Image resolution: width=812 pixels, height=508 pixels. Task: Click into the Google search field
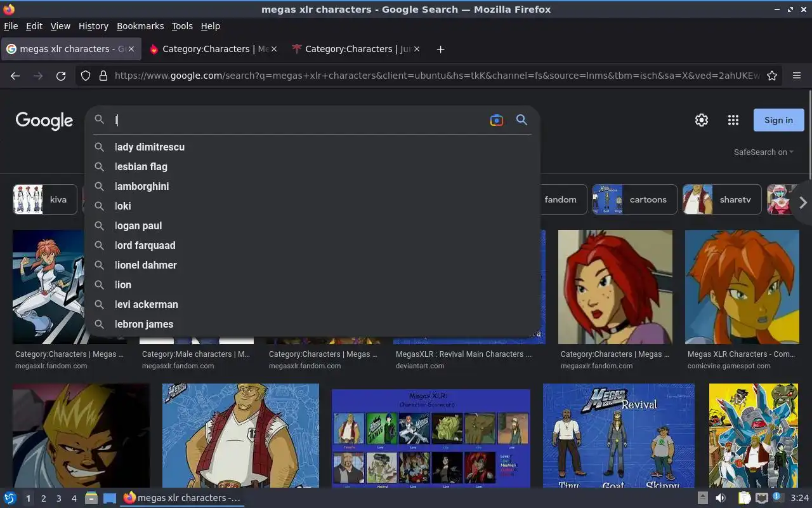click(x=298, y=120)
